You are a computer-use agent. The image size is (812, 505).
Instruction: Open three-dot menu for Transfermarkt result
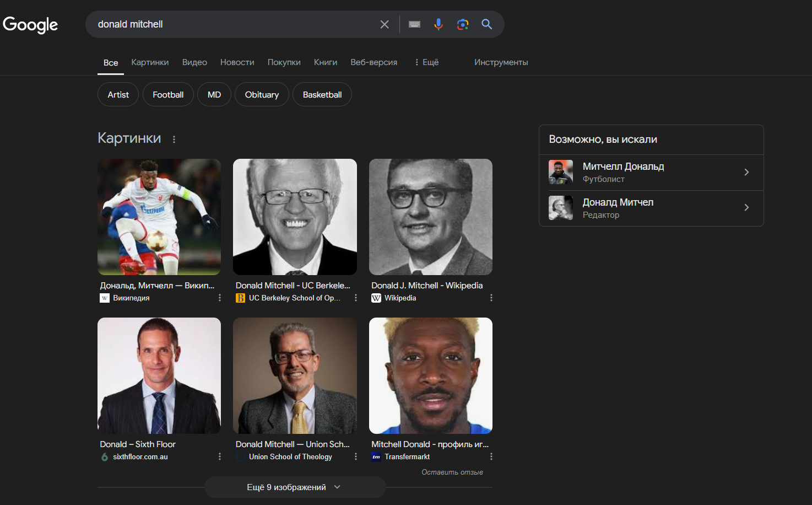point(491,456)
